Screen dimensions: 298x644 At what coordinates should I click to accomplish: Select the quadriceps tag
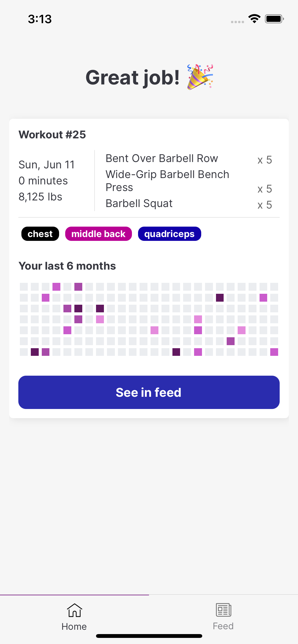tap(169, 234)
